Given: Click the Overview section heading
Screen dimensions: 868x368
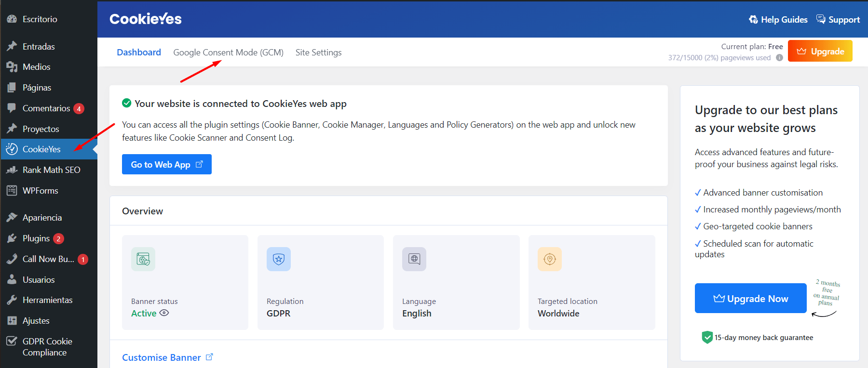Looking at the screenshot, I should pyautogui.click(x=142, y=211).
